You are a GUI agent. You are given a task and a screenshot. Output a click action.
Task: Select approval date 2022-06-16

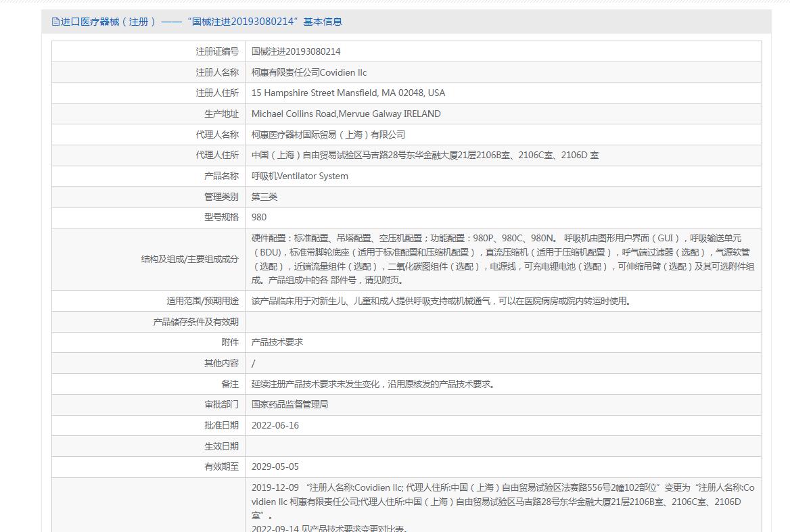(x=275, y=425)
